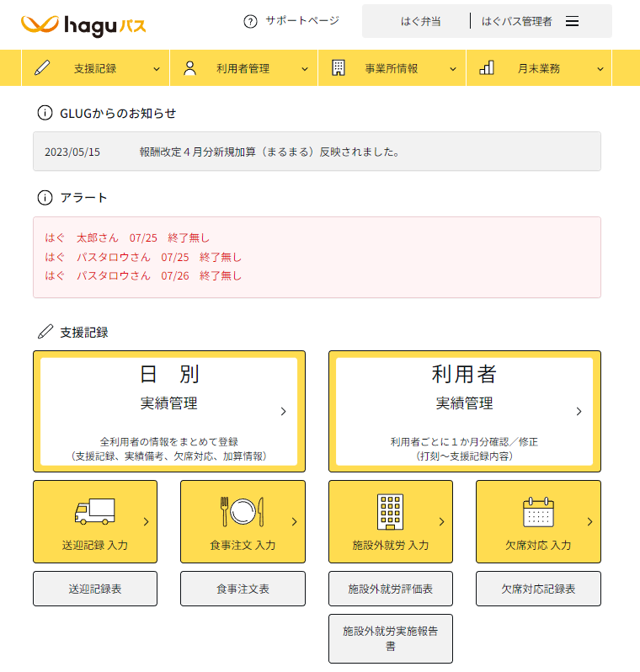The height and width of the screenshot is (672, 640).
Task: Open 利用者 実績管理 card
Action: [464, 411]
